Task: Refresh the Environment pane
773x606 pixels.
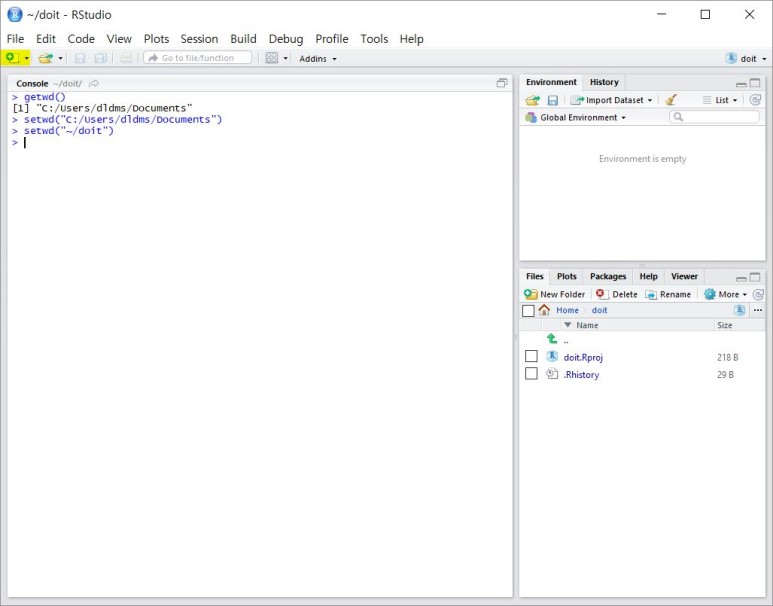Action: 755,100
